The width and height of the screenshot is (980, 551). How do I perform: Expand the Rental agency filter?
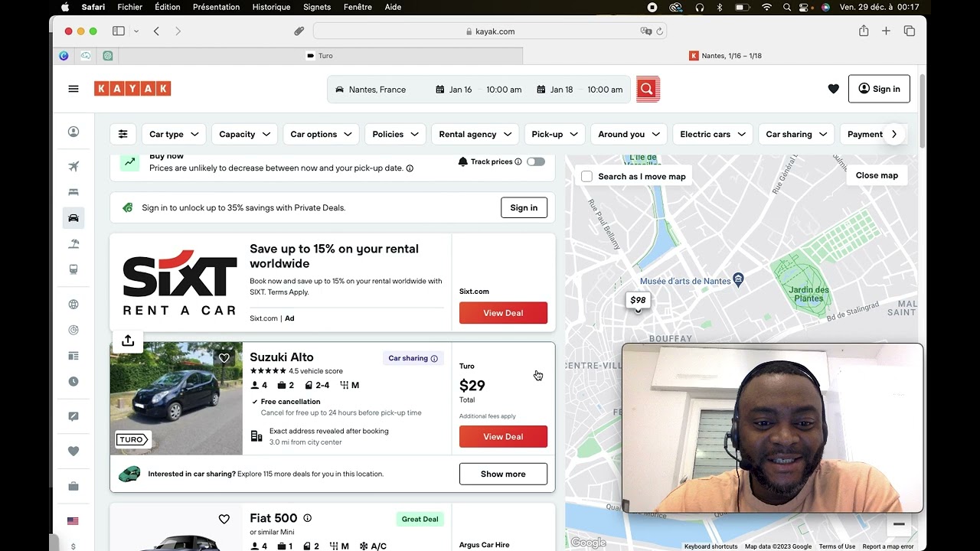[x=475, y=134]
